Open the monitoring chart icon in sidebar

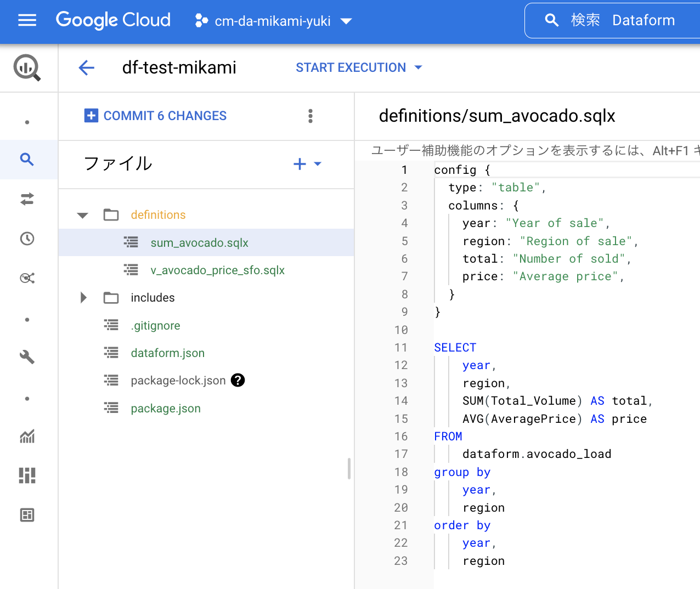[x=27, y=436]
